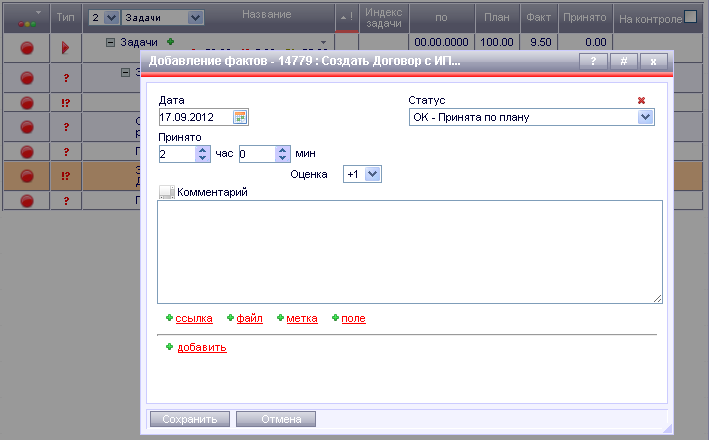Click the help question mark button in dialog title
Image resolution: width=709 pixels, height=440 pixels.
pos(594,61)
